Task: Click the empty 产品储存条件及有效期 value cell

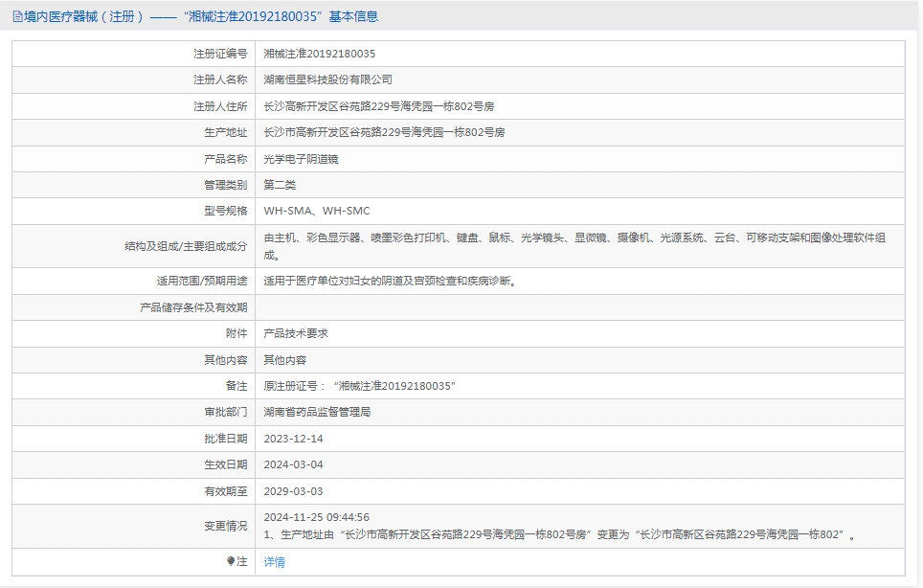Action: [x=578, y=307]
